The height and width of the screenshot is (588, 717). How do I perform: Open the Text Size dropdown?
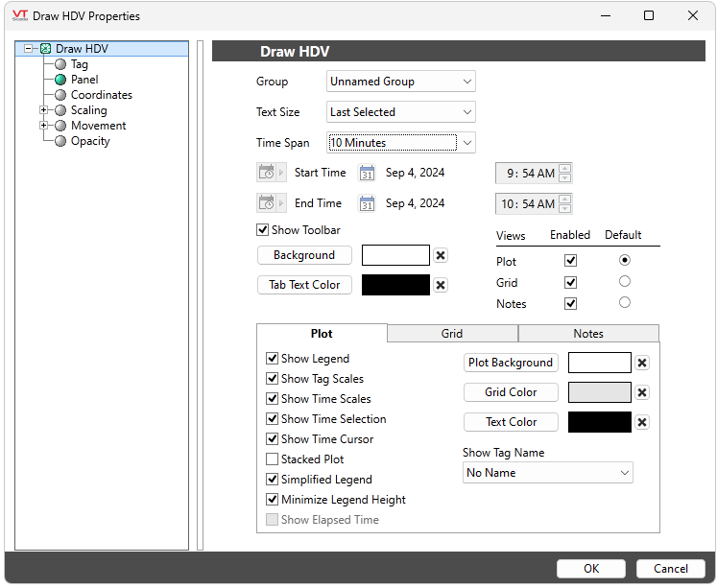pos(401,112)
